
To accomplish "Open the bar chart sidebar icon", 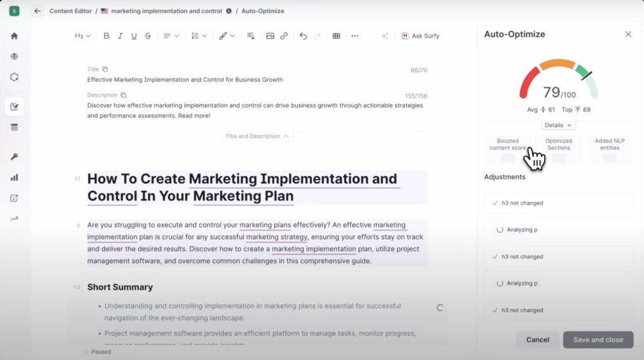I will (x=14, y=177).
